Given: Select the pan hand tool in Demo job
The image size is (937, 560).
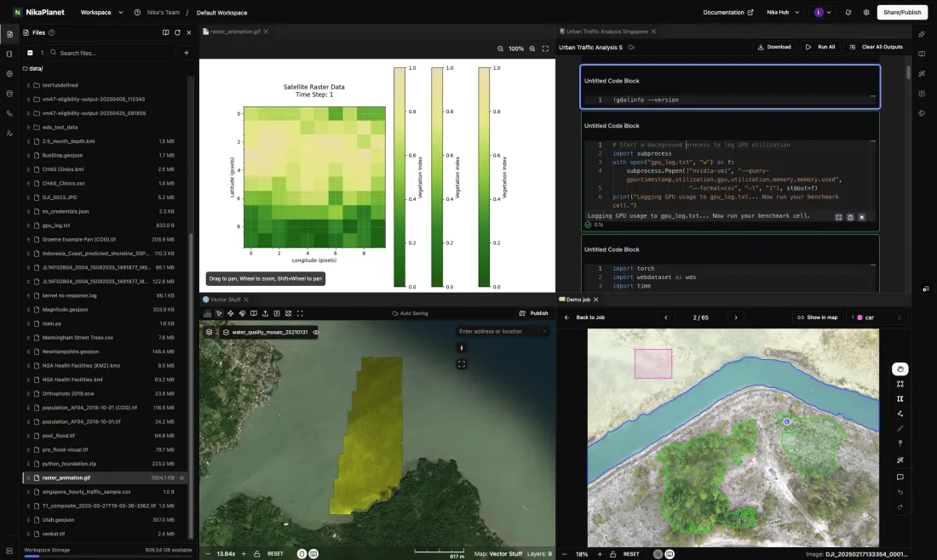Looking at the screenshot, I should (x=900, y=369).
